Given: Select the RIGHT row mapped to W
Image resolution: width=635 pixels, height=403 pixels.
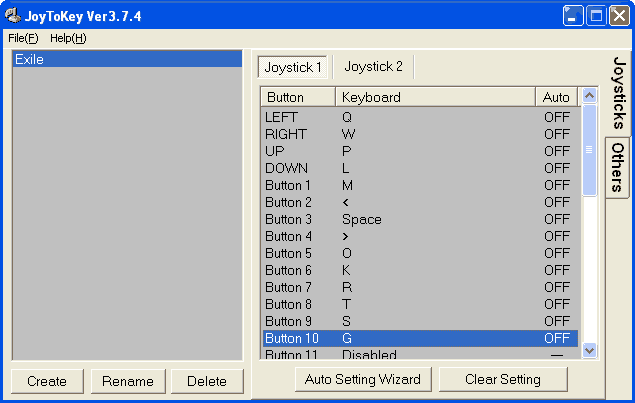Looking at the screenshot, I should (x=420, y=134).
